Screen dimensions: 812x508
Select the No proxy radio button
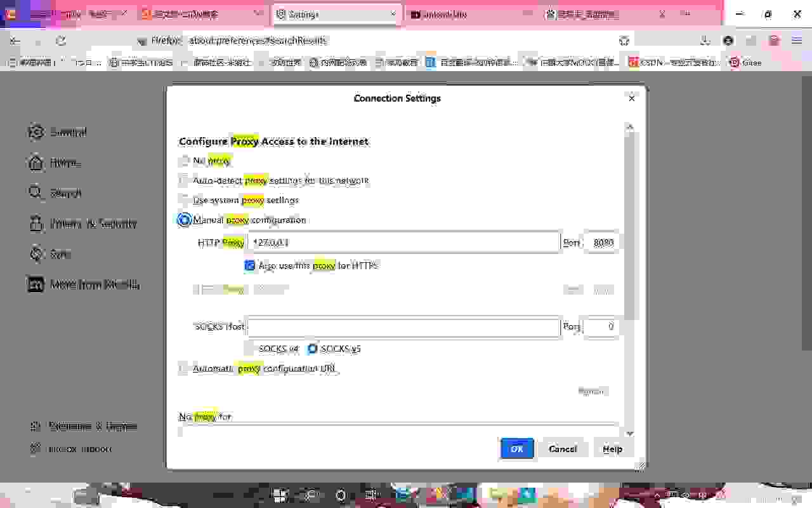(184, 161)
